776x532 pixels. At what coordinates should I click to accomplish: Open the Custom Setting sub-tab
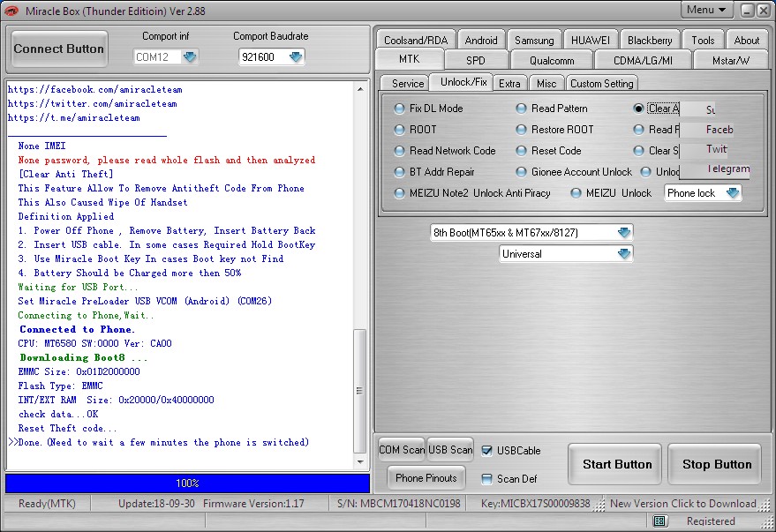(x=602, y=84)
